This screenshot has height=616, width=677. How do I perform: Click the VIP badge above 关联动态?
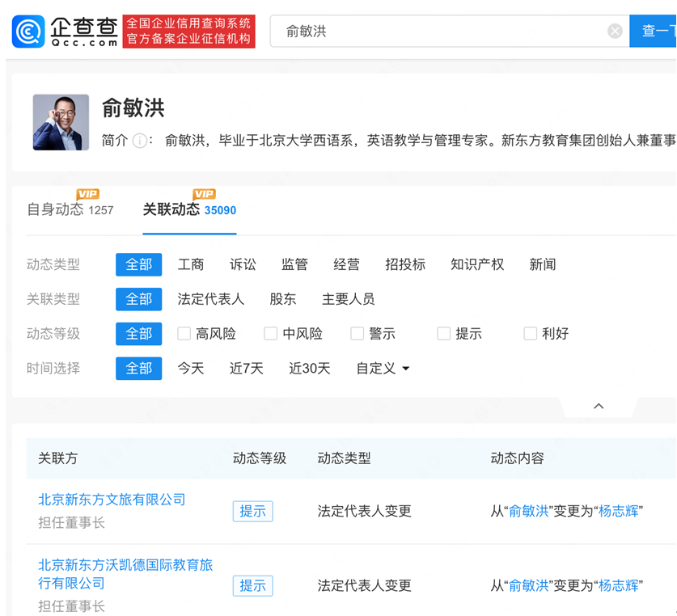tap(204, 194)
